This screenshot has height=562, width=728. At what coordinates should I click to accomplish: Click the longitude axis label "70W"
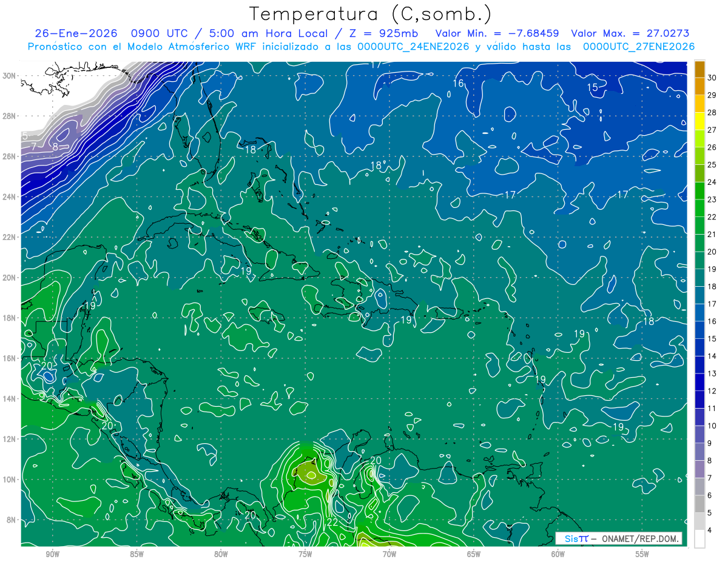point(389,554)
